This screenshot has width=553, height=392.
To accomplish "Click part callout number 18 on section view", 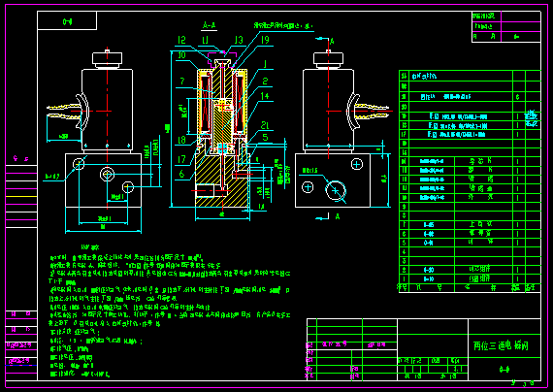I will click(181, 140).
